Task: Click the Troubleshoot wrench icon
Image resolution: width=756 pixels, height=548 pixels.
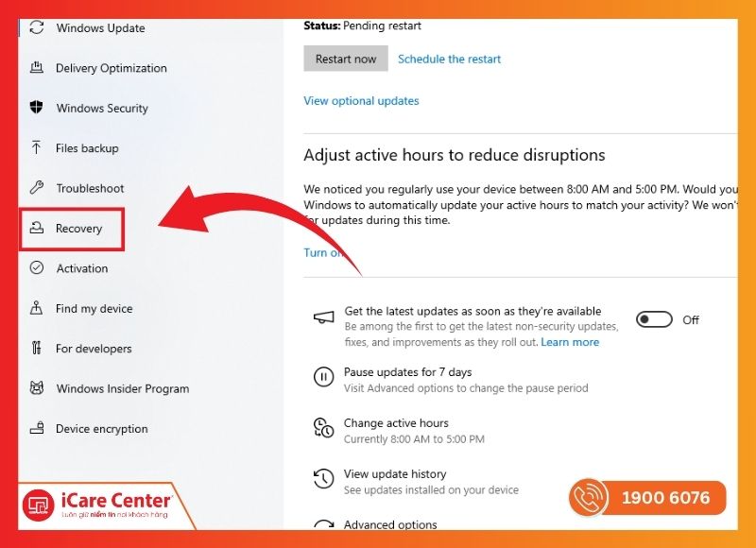Action: (37, 187)
